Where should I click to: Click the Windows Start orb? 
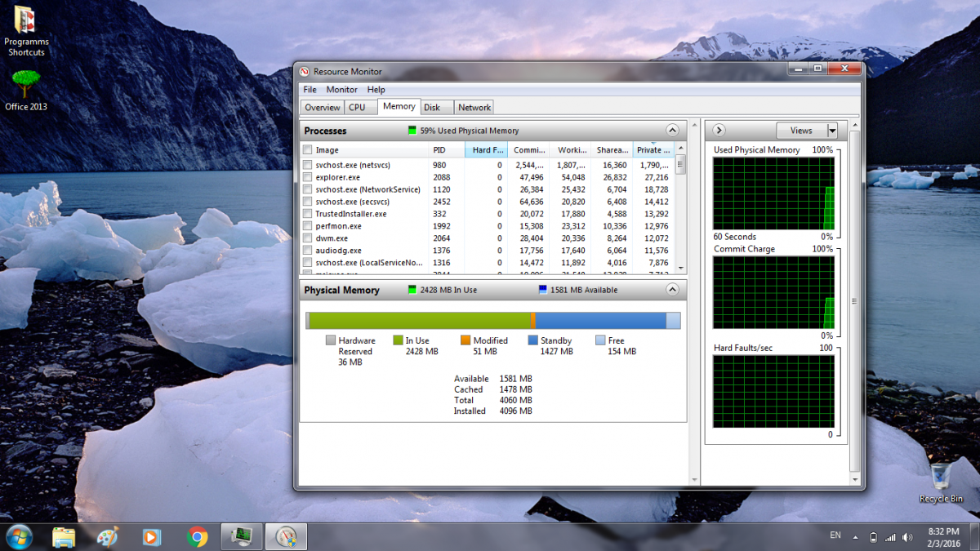click(x=19, y=536)
